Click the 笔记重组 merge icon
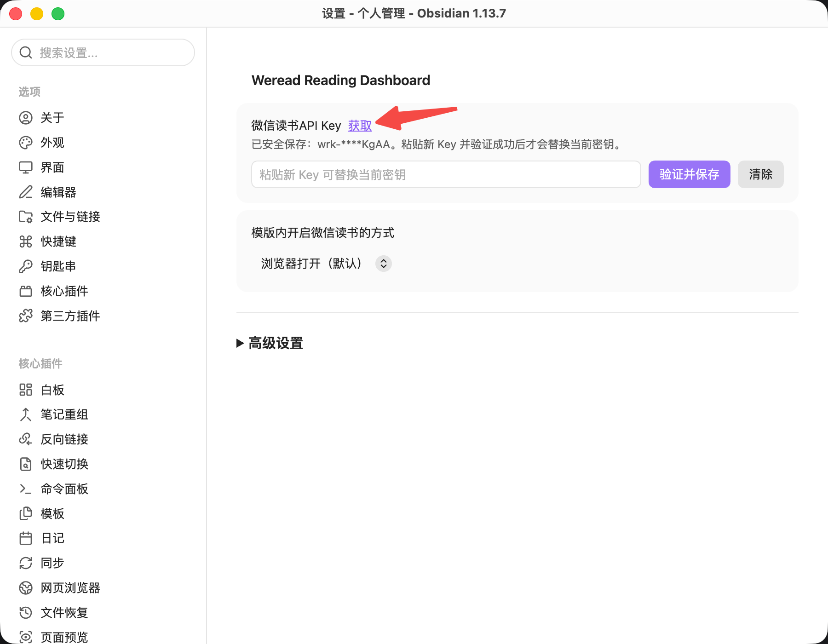828x644 pixels. pyautogui.click(x=26, y=414)
